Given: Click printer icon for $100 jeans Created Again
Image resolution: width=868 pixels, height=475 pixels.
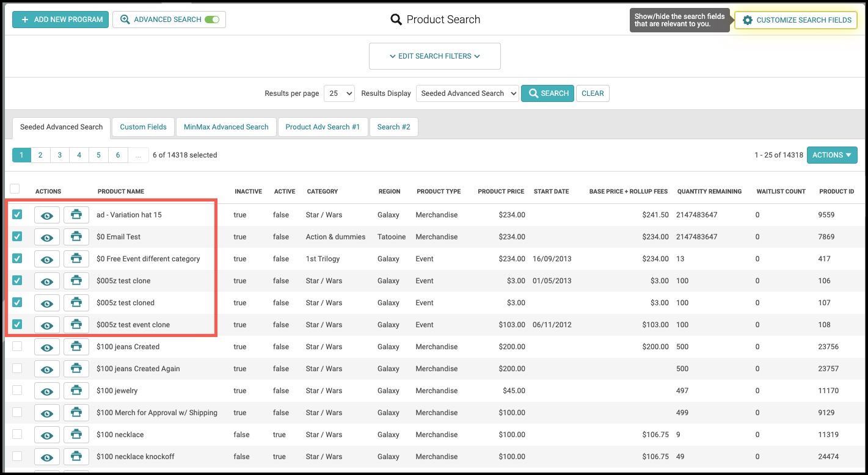Looking at the screenshot, I should click(x=76, y=369).
